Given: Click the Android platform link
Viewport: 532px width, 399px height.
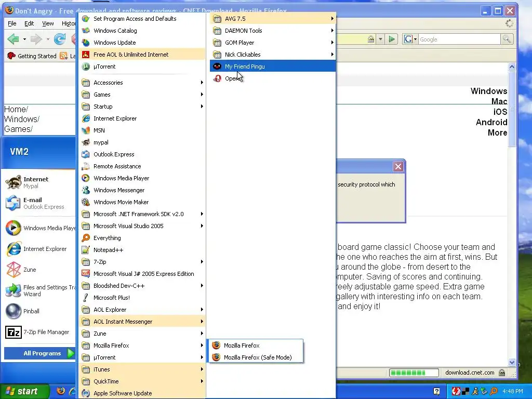Looking at the screenshot, I should pos(491,122).
